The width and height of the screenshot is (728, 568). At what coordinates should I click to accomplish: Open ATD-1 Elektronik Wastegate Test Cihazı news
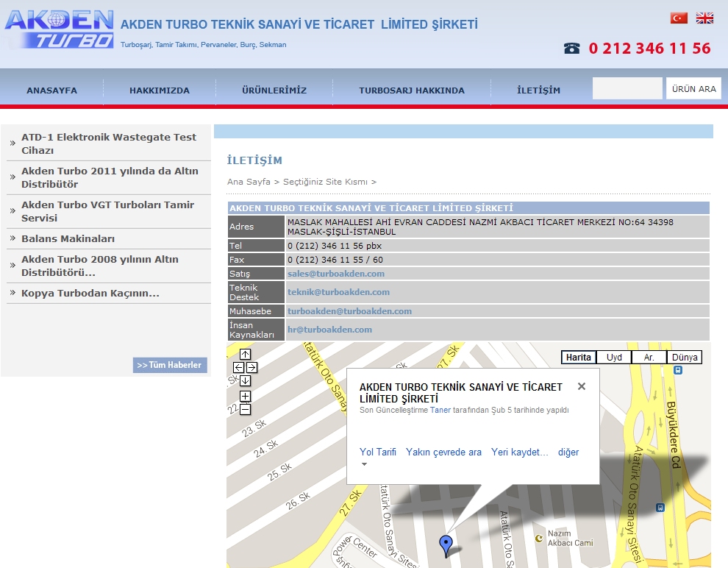pos(109,143)
